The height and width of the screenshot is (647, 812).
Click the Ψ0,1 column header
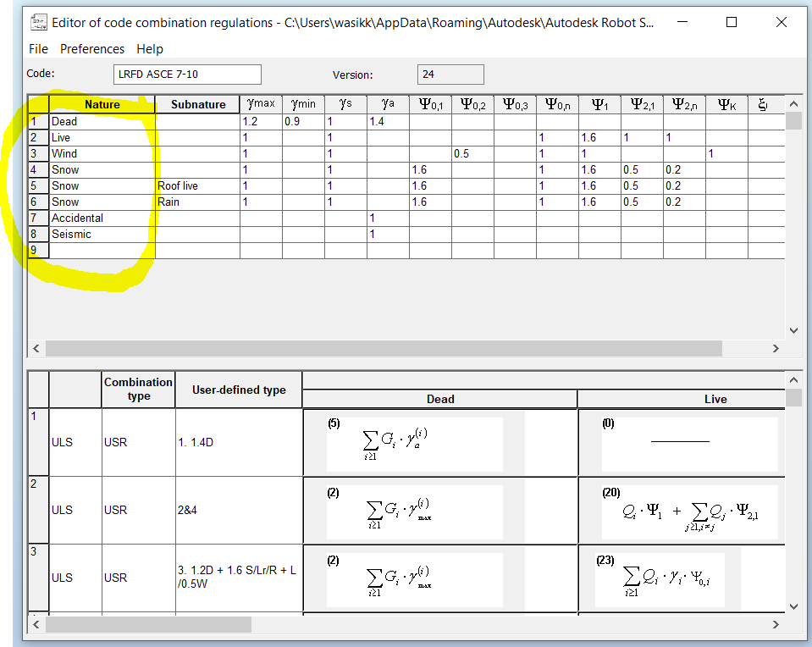tap(431, 103)
